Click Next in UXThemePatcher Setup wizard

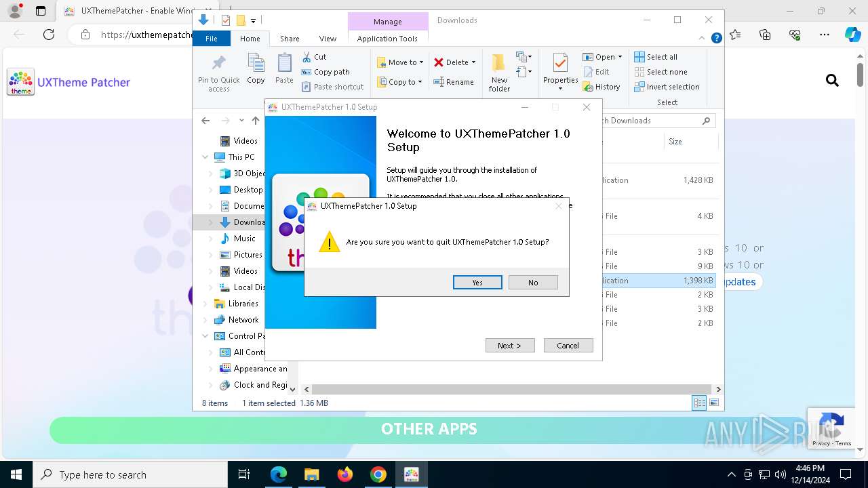(x=510, y=346)
